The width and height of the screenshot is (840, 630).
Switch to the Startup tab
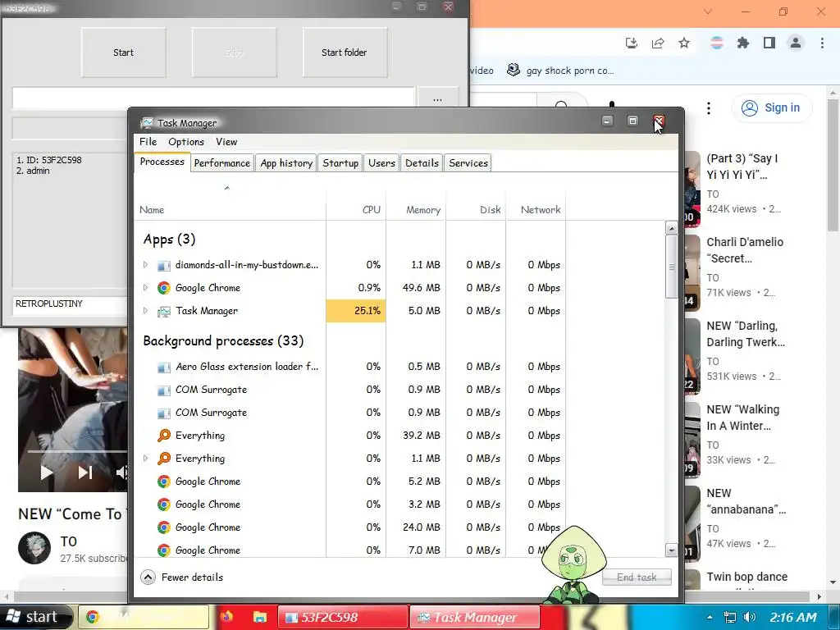(x=340, y=163)
